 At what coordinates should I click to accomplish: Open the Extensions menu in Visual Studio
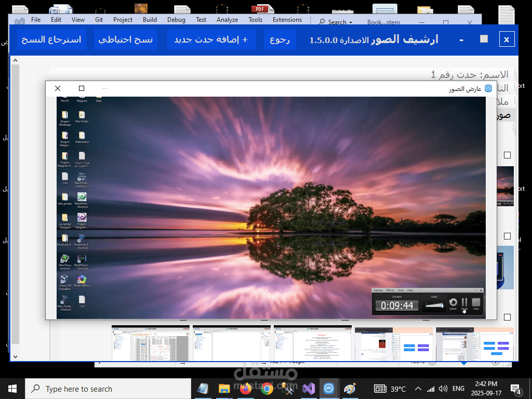tap(287, 20)
